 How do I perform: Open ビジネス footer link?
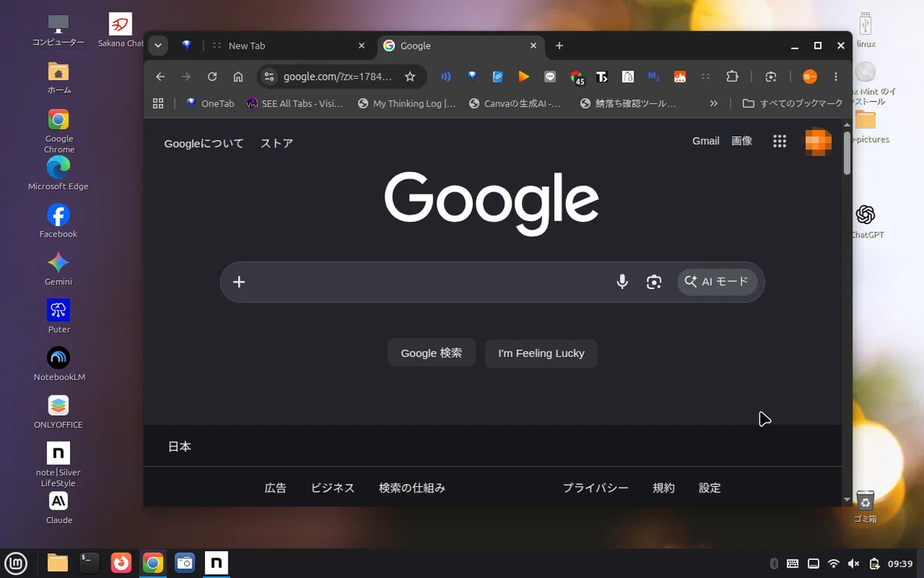pos(333,488)
